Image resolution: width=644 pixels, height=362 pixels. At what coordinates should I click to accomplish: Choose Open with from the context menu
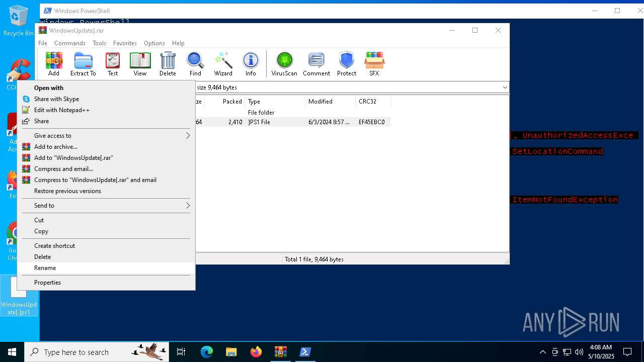pos(106,88)
